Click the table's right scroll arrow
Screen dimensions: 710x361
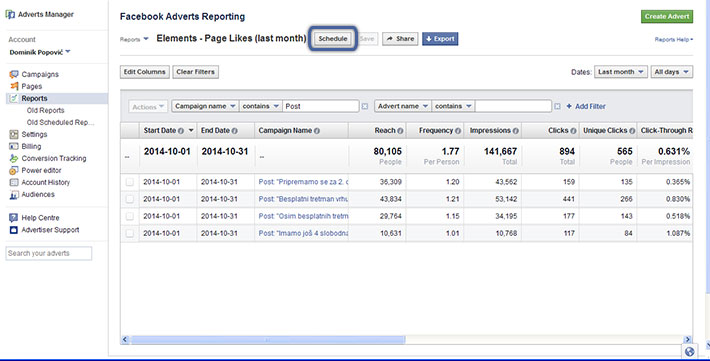coord(688,340)
